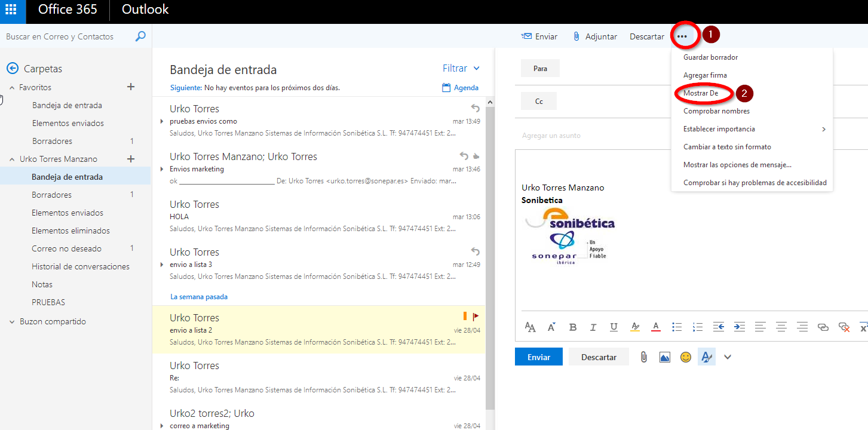Toggle italic formatting
The width and height of the screenshot is (868, 430).
pyautogui.click(x=593, y=327)
